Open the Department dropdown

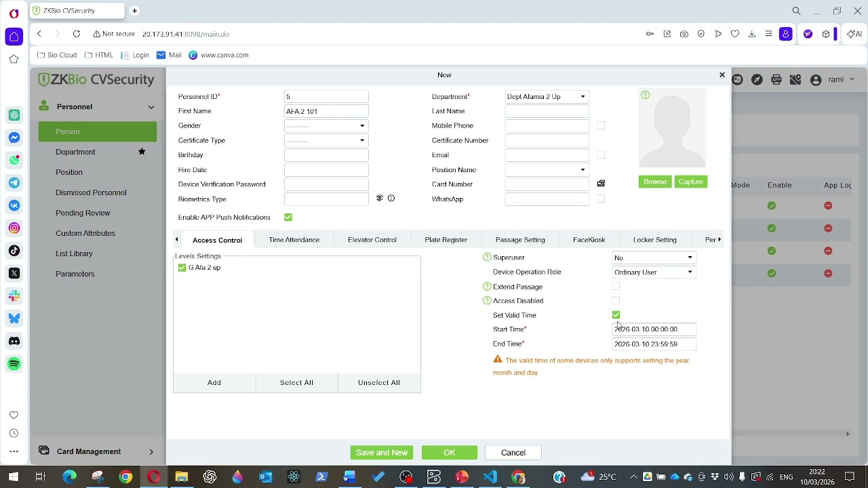[547, 96]
